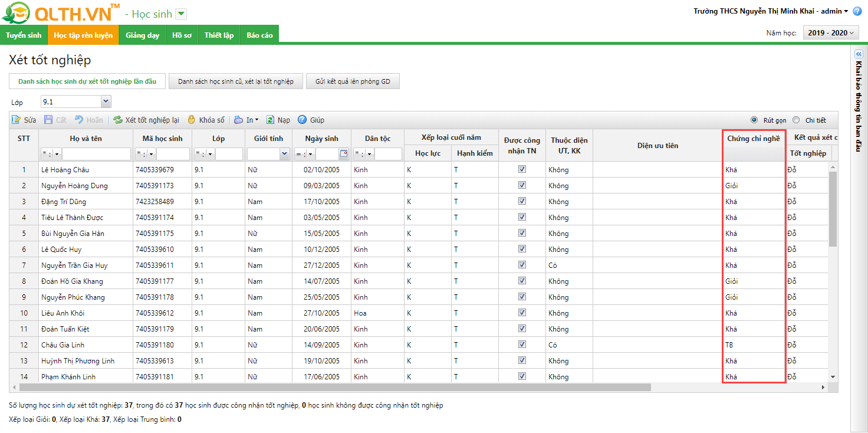Click the Xét tốt nghiệp lại refresh icon
The image size is (868, 433).
[118, 120]
